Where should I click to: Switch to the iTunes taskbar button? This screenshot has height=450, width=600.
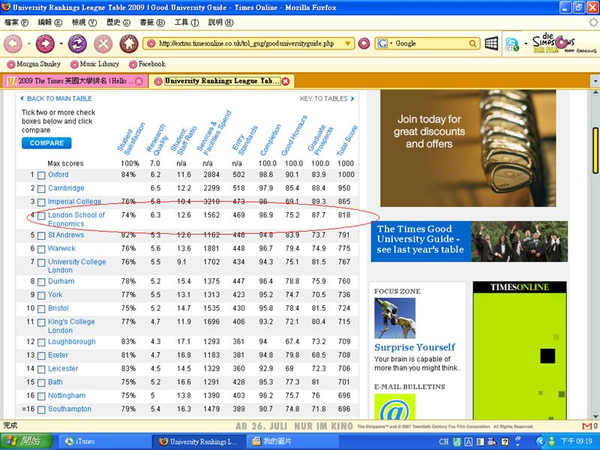tap(103, 442)
